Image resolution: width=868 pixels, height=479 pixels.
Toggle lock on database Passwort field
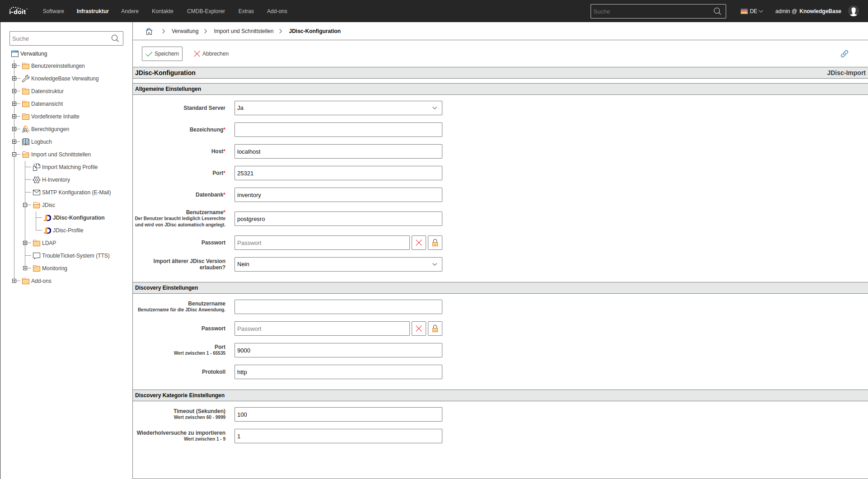tap(435, 243)
